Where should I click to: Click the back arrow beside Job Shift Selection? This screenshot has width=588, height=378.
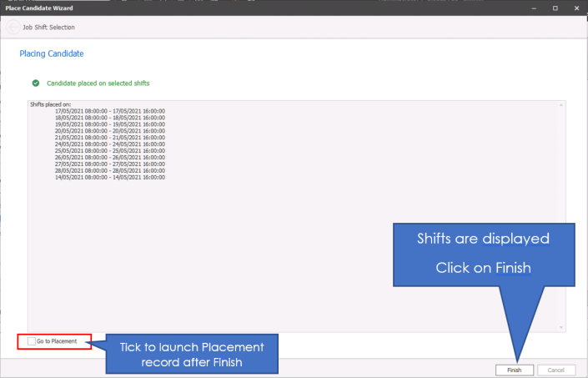pyautogui.click(x=13, y=28)
